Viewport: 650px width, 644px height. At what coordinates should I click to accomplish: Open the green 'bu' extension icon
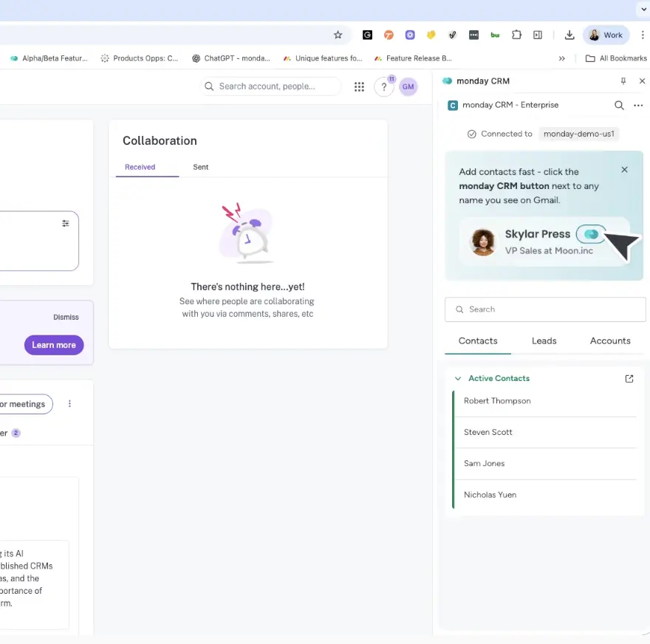495,35
